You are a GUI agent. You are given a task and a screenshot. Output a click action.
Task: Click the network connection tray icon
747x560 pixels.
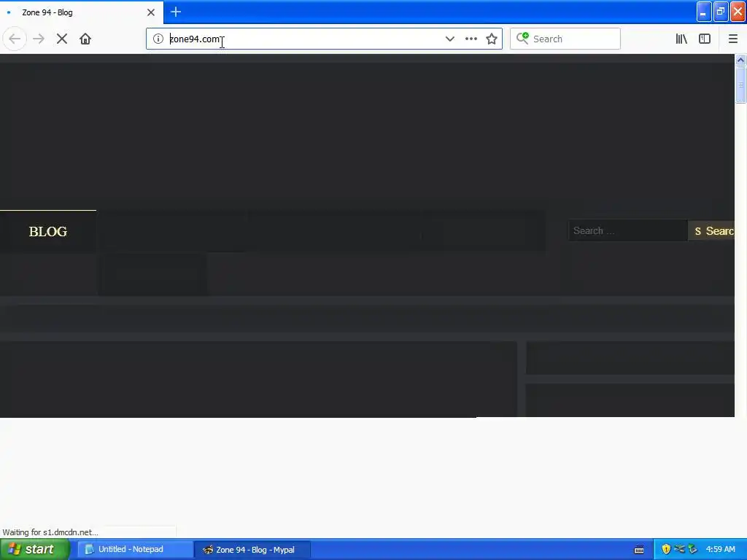click(x=679, y=549)
